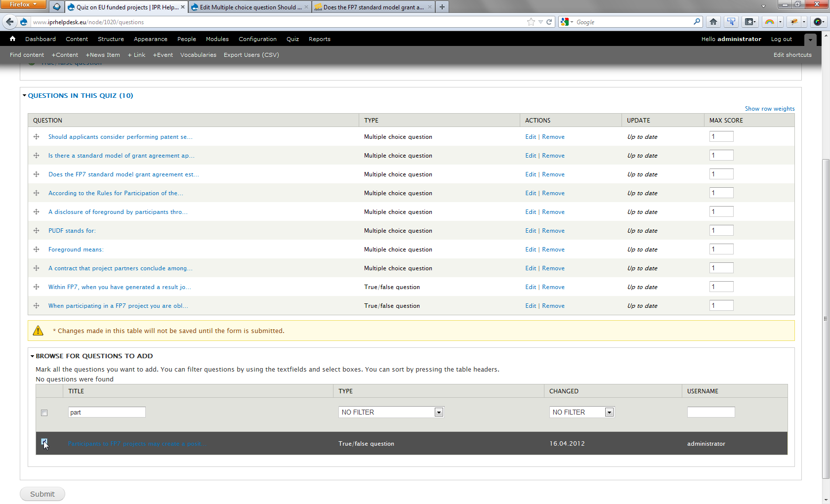830x504 pixels.
Task: Open the TYPE filter dropdown
Action: (x=391, y=412)
